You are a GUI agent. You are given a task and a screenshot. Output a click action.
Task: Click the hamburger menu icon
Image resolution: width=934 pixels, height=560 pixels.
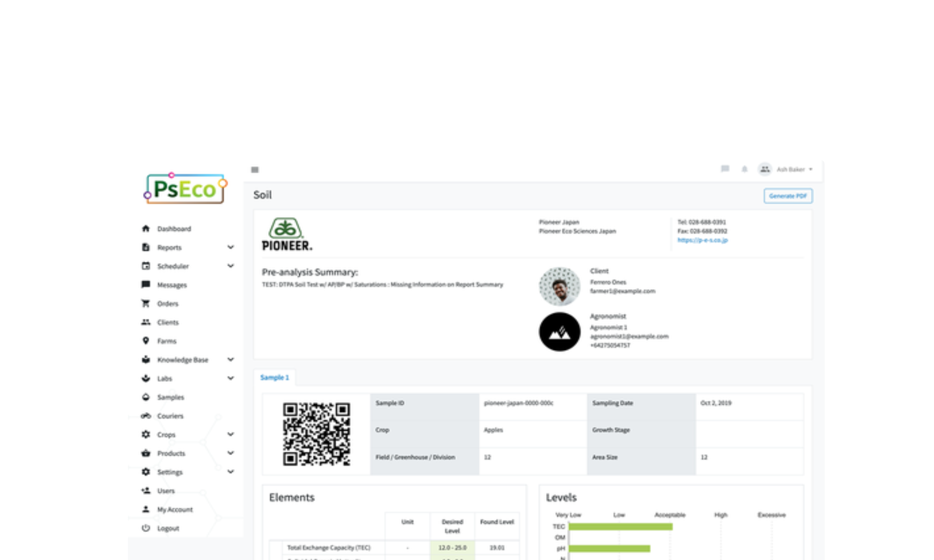click(x=255, y=170)
